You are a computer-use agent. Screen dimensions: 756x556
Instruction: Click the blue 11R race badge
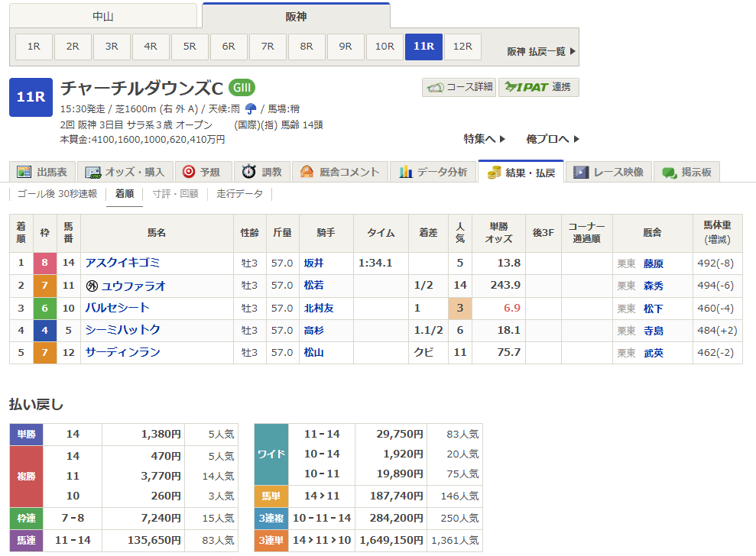(x=31, y=98)
